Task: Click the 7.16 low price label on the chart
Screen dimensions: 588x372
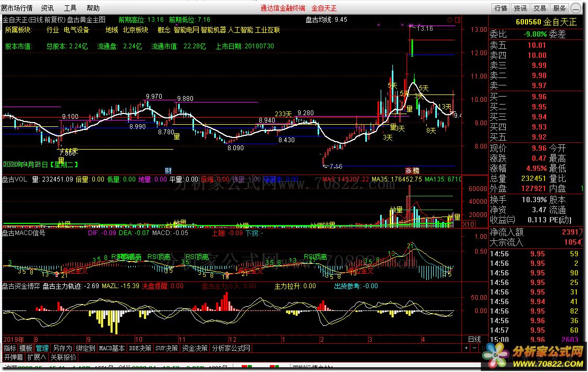Action: click(x=336, y=166)
